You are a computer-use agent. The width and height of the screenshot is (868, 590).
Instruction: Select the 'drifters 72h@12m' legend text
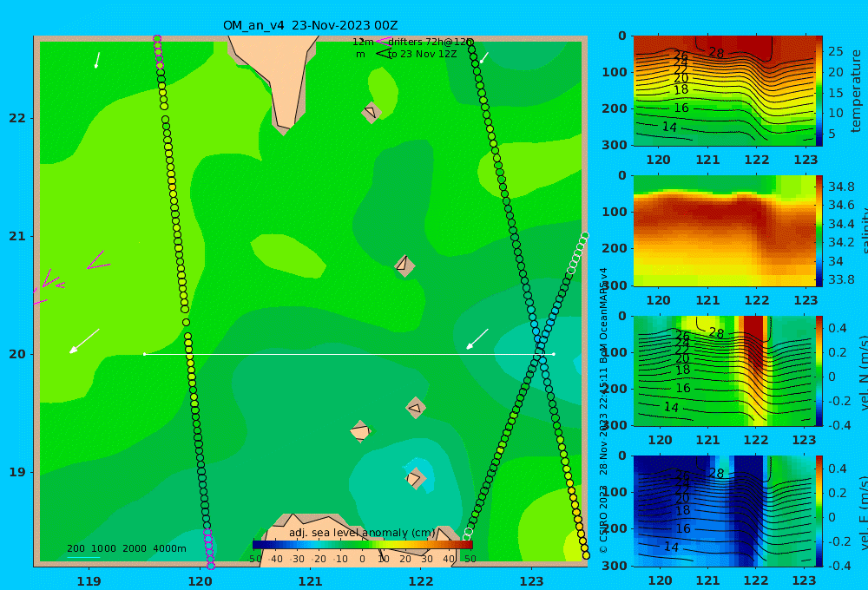(x=431, y=42)
